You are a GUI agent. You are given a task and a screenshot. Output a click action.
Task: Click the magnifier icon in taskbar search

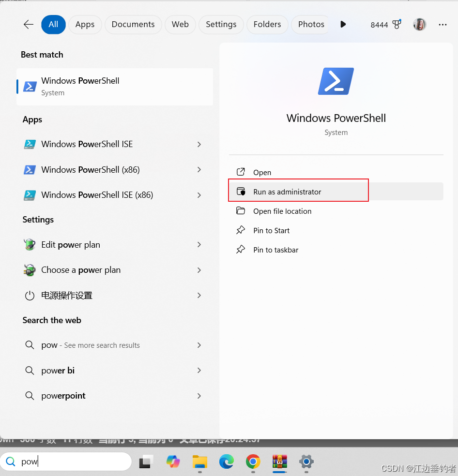pyautogui.click(x=11, y=461)
